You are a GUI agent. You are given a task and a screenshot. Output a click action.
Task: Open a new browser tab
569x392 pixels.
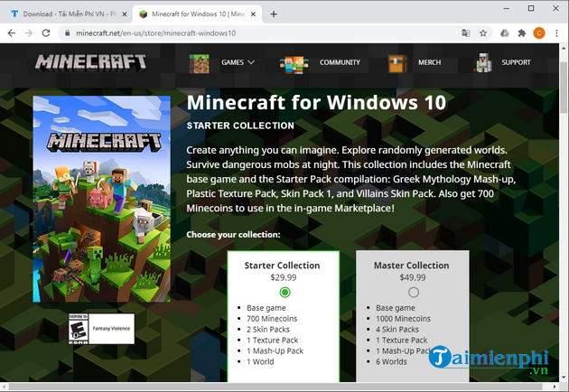coord(274,14)
